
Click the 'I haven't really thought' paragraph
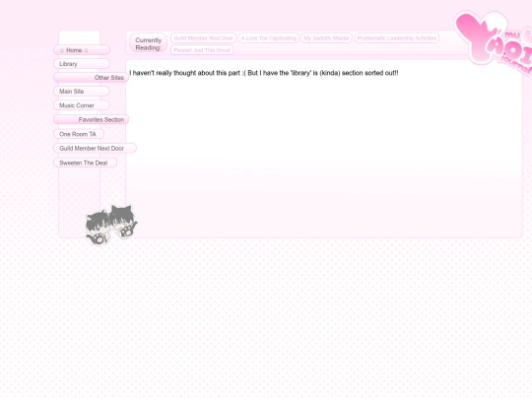[264, 73]
